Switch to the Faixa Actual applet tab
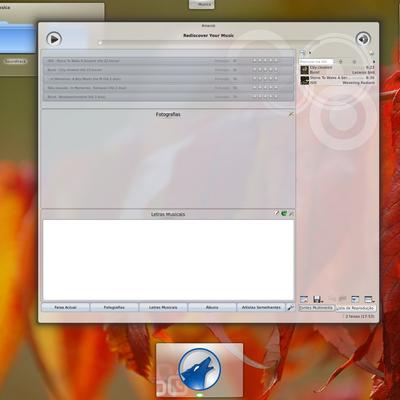Viewport: 400px width, 400px height. point(66,307)
